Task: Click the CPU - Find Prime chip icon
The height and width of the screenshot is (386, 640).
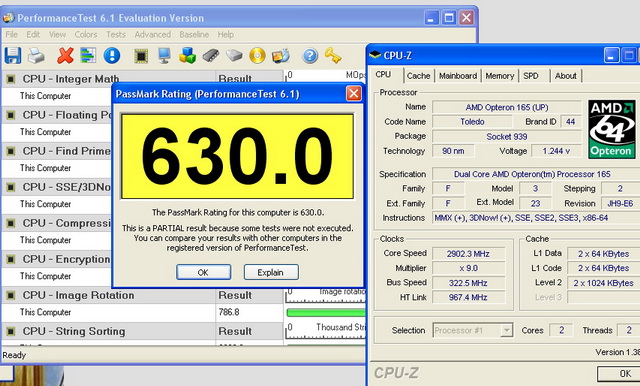Action: [x=11, y=151]
